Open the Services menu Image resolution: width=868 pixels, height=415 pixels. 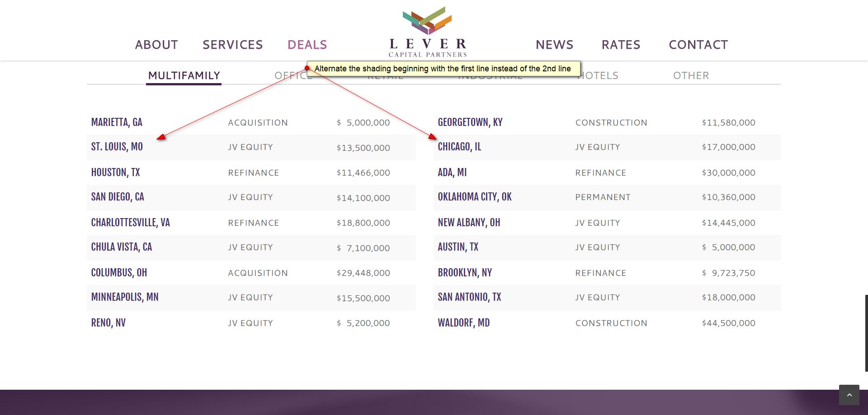coord(232,45)
